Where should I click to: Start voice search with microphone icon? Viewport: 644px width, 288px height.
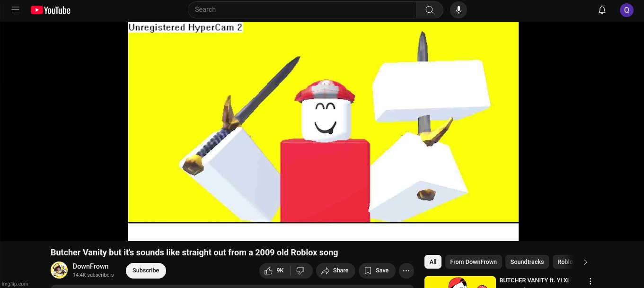click(459, 10)
